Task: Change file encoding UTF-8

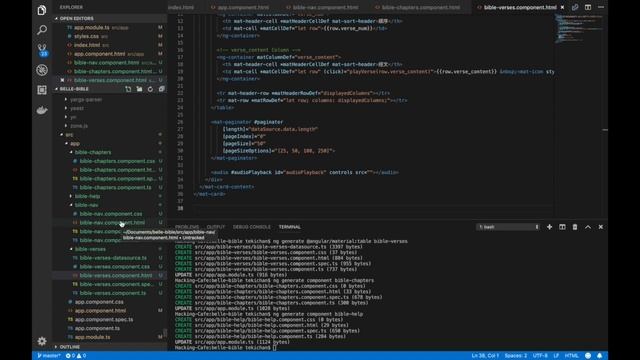Action: (x=540, y=356)
